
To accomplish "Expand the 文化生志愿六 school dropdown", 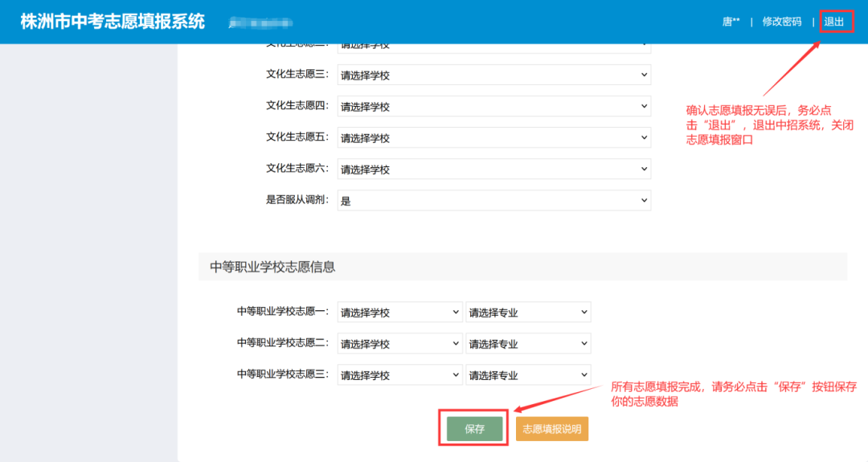I will coord(493,169).
